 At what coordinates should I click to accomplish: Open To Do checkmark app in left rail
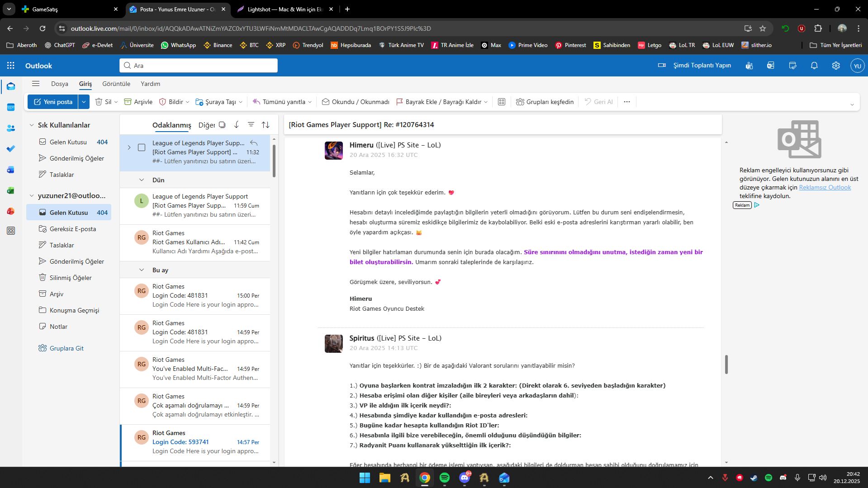point(11,149)
